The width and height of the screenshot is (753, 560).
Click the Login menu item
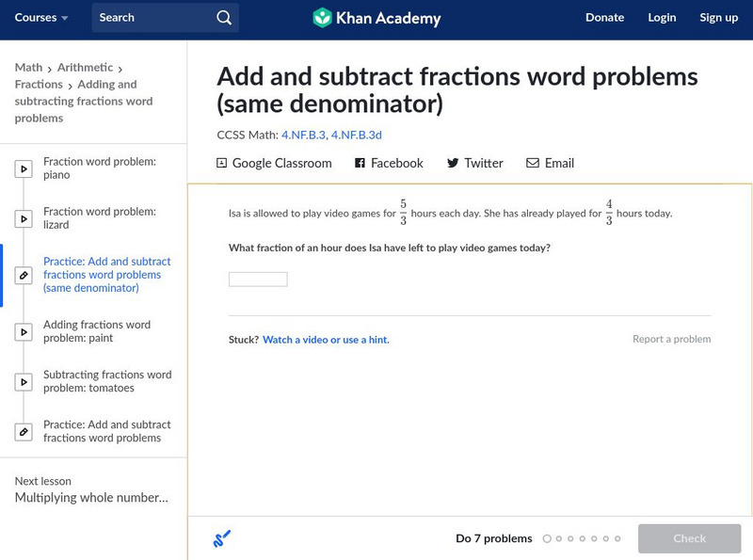(662, 18)
